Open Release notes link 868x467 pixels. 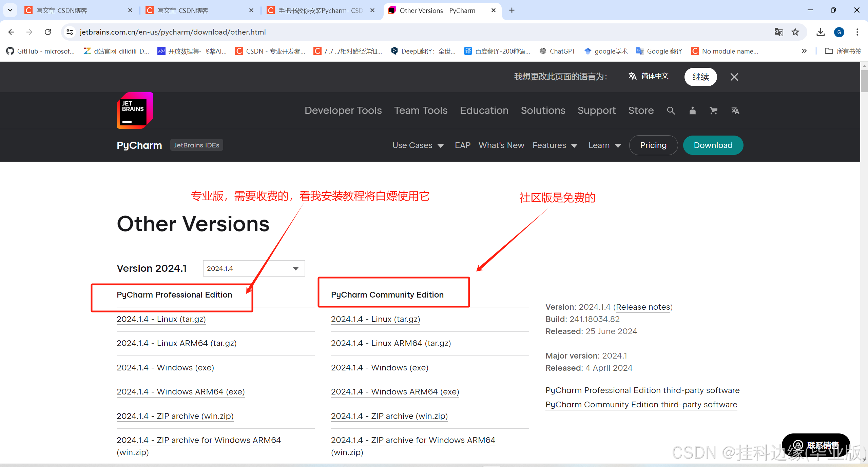click(x=643, y=307)
